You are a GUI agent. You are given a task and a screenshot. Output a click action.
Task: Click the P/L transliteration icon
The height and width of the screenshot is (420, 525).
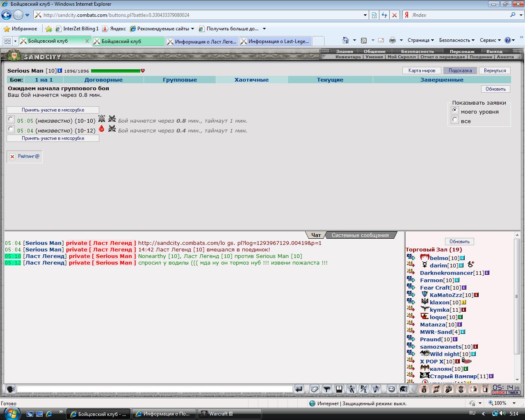pyautogui.click(x=363, y=389)
